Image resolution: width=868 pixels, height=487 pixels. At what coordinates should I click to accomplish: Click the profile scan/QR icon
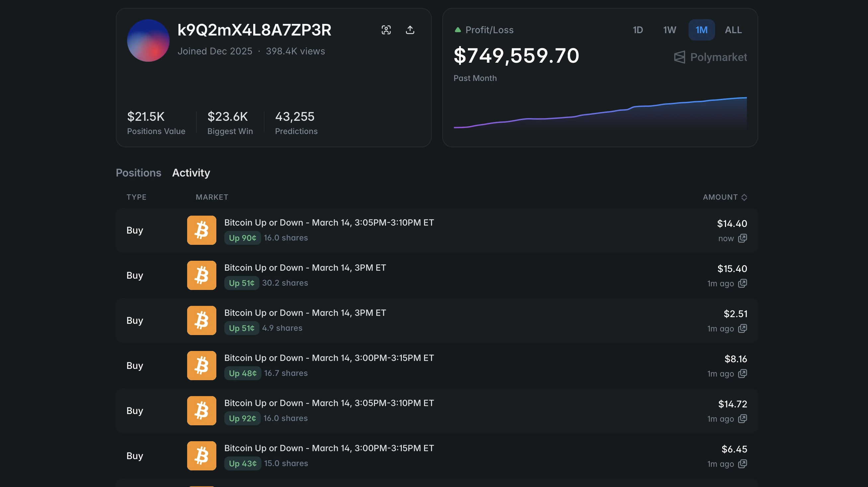[x=386, y=30]
